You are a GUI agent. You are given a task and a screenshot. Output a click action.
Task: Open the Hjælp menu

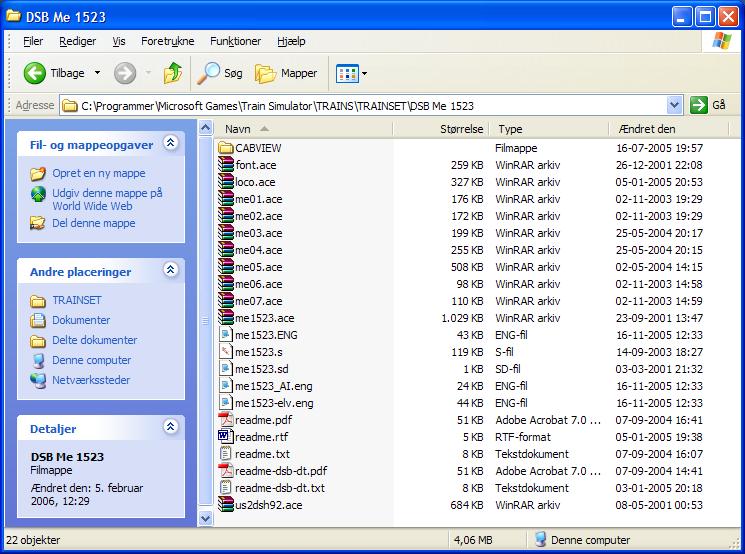291,41
